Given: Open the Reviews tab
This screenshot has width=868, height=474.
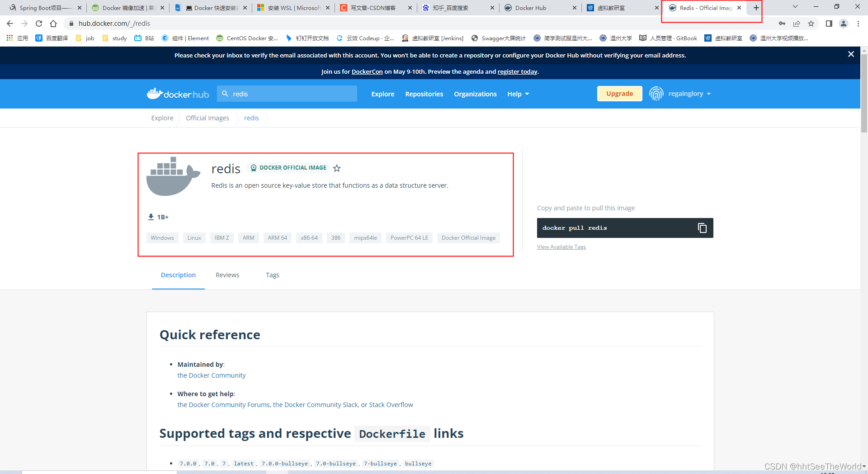Looking at the screenshot, I should 227,275.
